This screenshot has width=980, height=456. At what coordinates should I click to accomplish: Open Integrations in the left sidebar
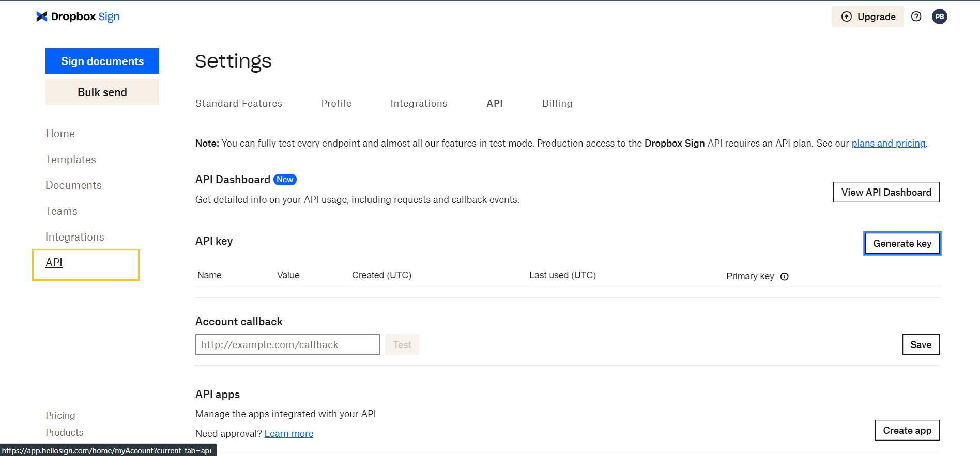[x=75, y=237]
